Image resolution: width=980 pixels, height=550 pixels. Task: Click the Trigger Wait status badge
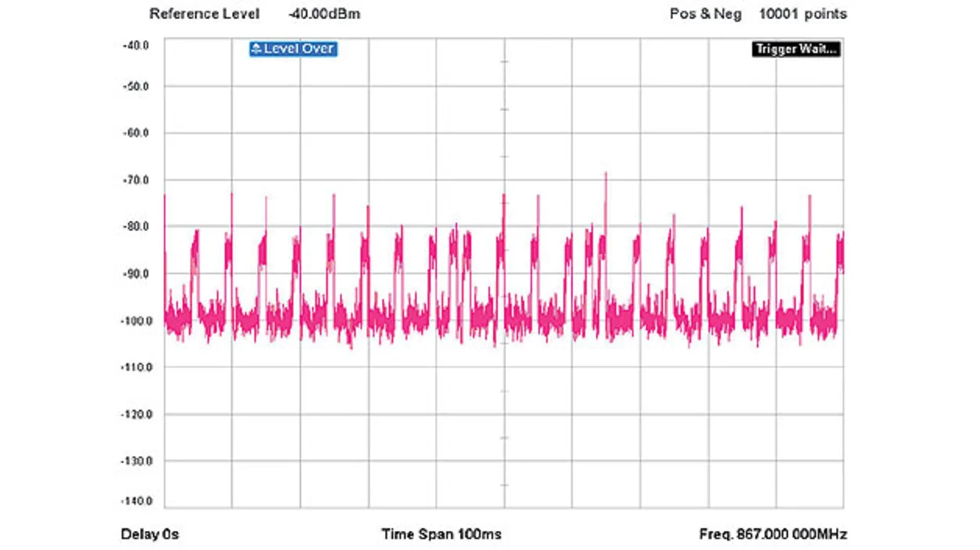[796, 49]
